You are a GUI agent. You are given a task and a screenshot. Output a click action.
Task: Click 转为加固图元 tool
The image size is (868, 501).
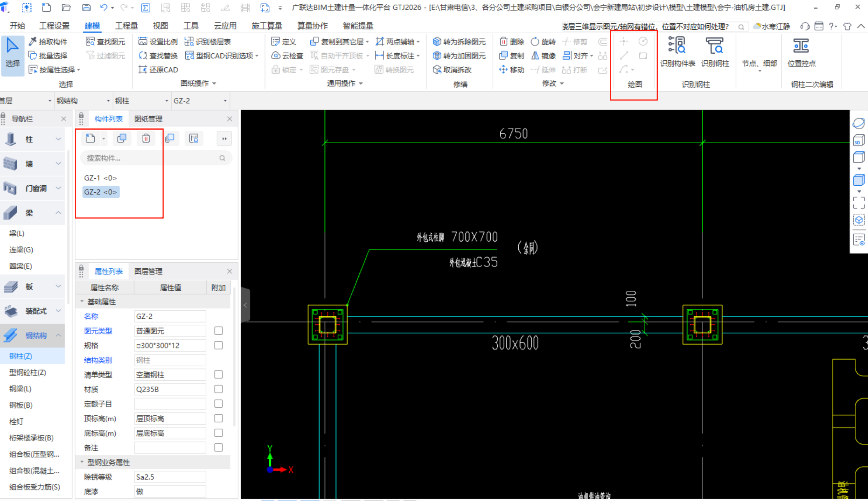click(459, 56)
